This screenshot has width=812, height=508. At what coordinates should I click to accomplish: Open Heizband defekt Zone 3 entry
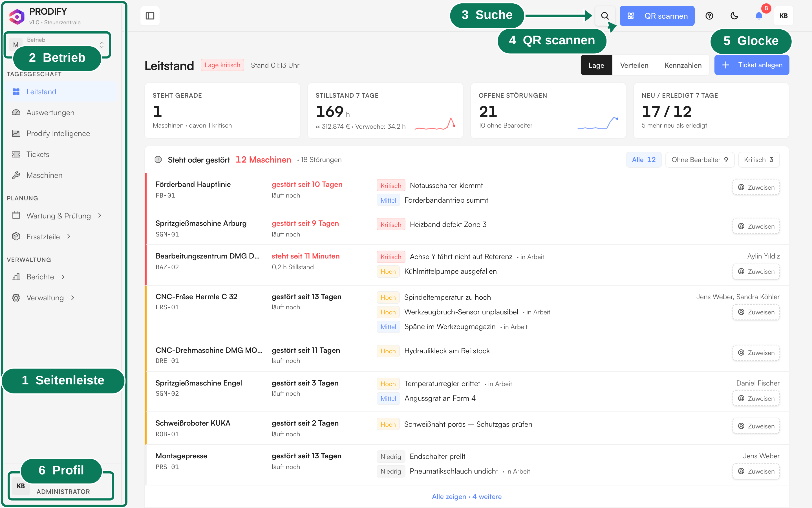pos(448,224)
